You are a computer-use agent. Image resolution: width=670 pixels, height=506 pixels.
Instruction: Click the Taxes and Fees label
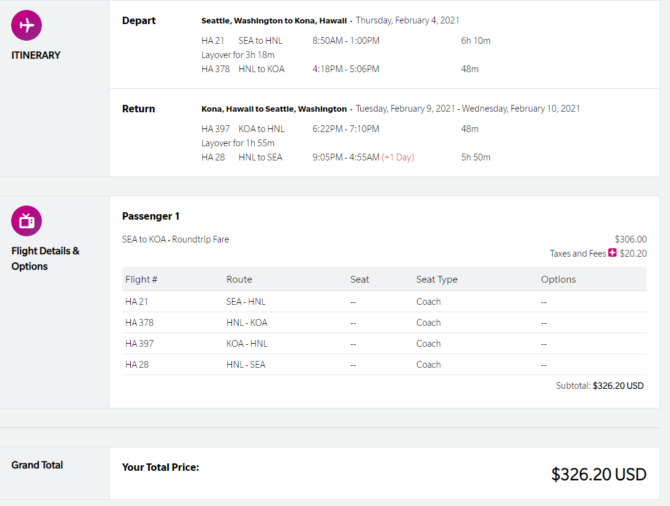(x=577, y=254)
